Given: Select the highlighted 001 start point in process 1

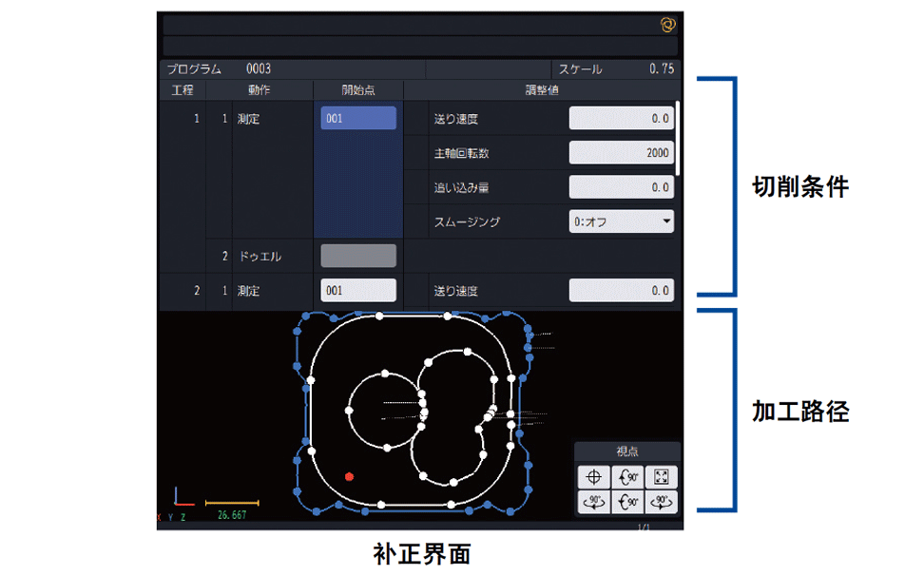Looking at the screenshot, I should click(358, 119).
